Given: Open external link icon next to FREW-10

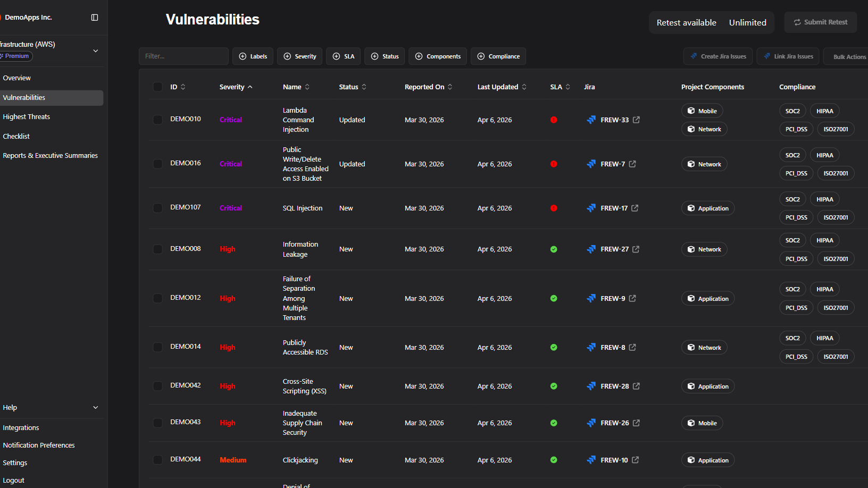Looking at the screenshot, I should [x=635, y=460].
